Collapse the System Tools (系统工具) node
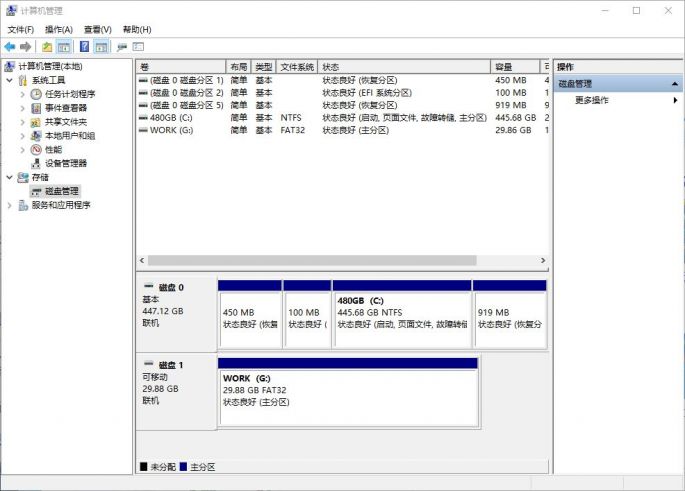685x491 pixels. [x=10, y=80]
